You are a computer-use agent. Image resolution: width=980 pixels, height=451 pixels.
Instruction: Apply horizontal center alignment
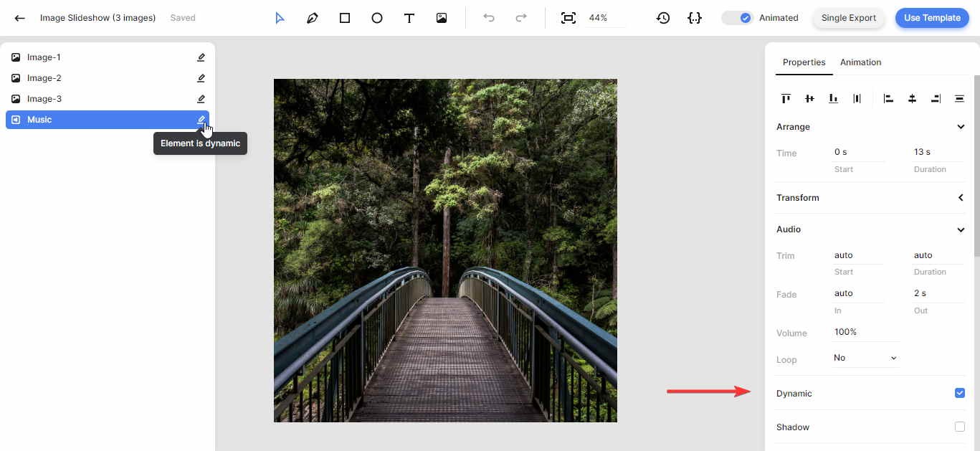(x=912, y=98)
